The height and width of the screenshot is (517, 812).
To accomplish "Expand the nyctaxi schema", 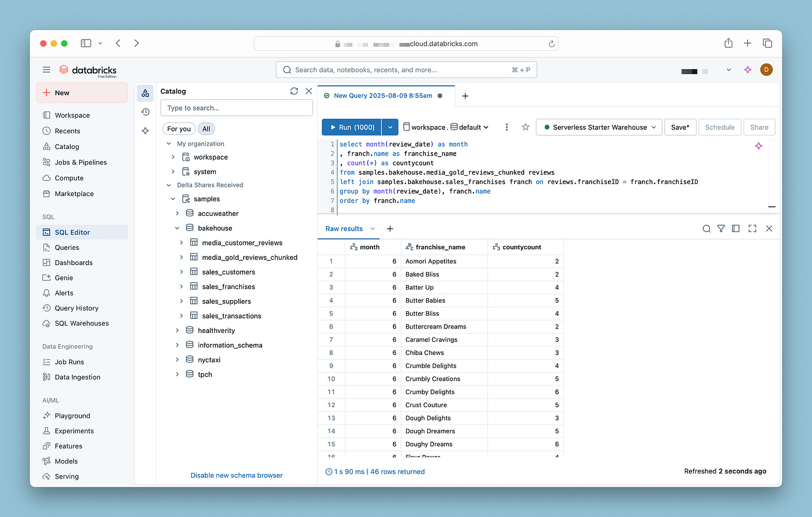I will click(177, 360).
